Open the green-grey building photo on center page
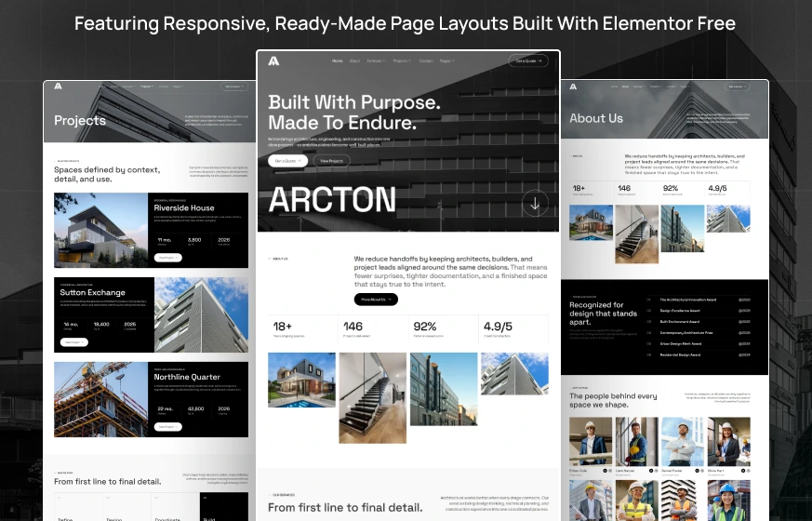Viewport: 812px width, 521px height. pyautogui.click(x=444, y=389)
